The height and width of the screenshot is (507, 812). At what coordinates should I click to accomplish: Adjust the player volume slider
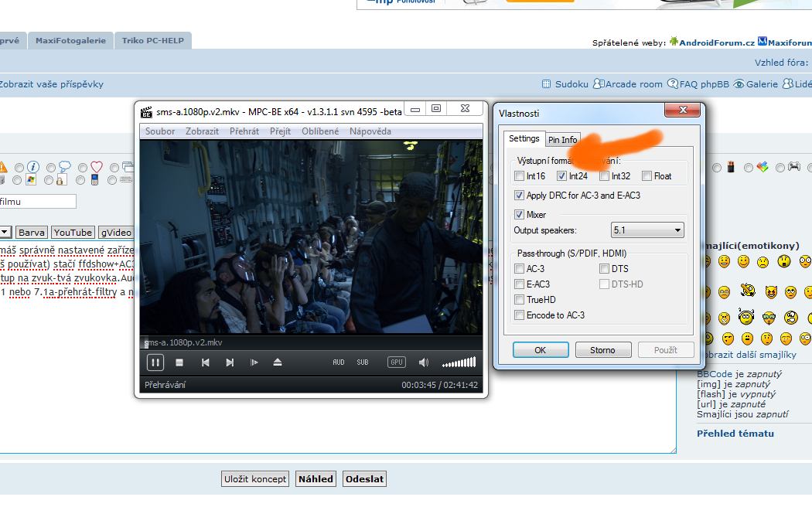(x=459, y=362)
